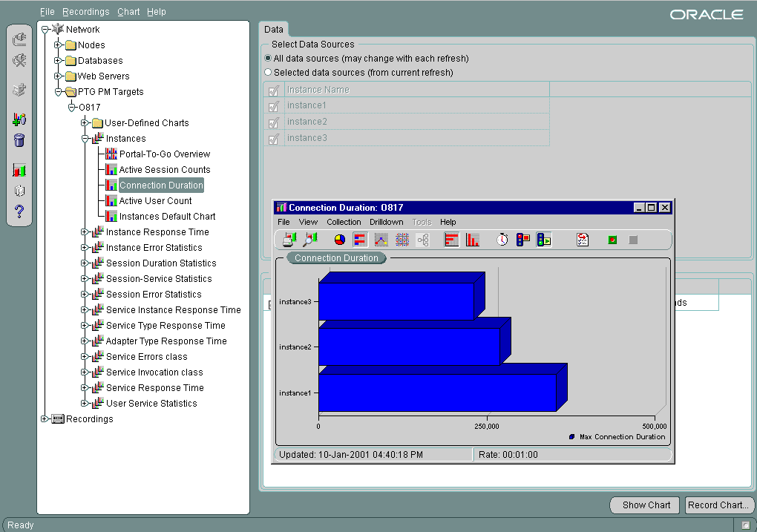Expand the Web Servers folder
The width and height of the screenshot is (757, 532).
tap(58, 76)
